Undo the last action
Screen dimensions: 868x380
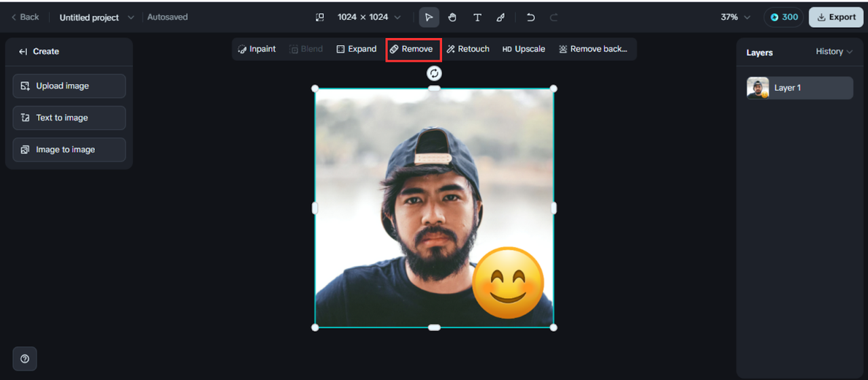531,17
